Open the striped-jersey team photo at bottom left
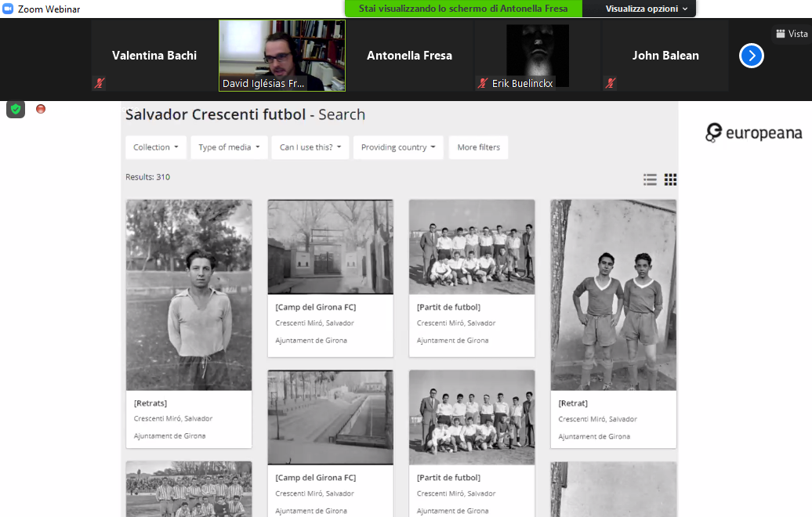This screenshot has width=812, height=517. tap(189, 489)
